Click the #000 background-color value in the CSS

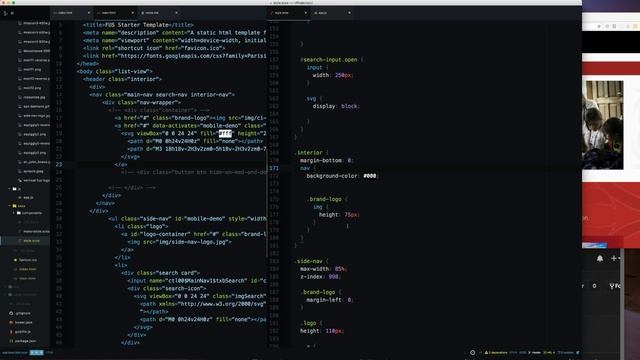click(x=370, y=176)
